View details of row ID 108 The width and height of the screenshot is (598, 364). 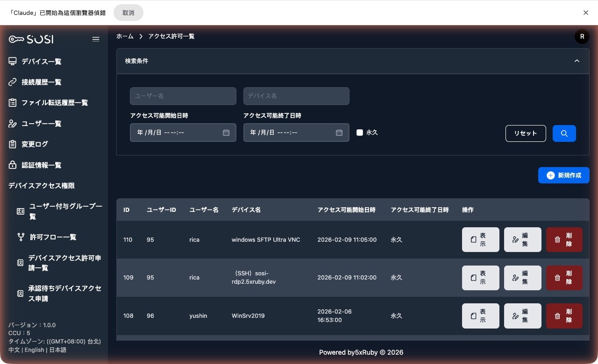tap(480, 316)
